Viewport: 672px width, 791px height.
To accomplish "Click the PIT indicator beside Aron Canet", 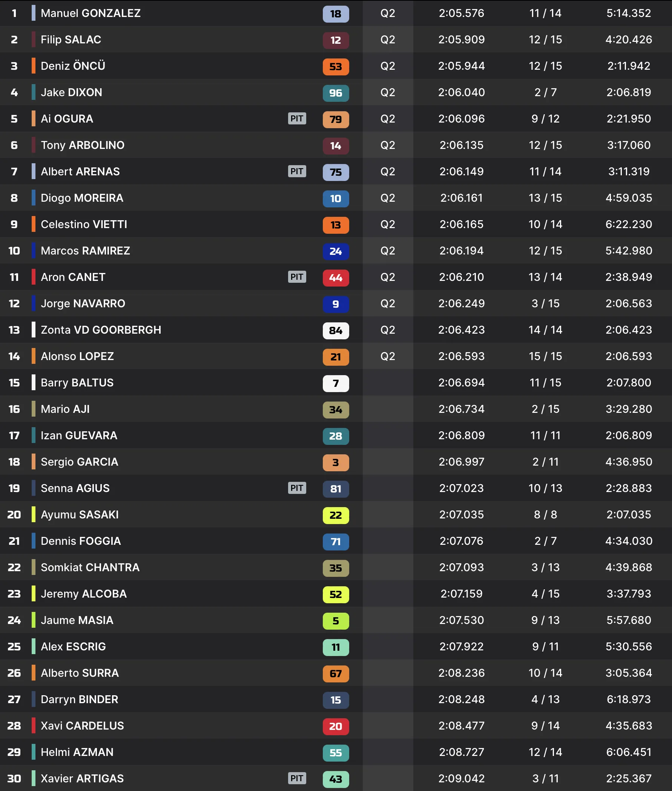I will (297, 277).
